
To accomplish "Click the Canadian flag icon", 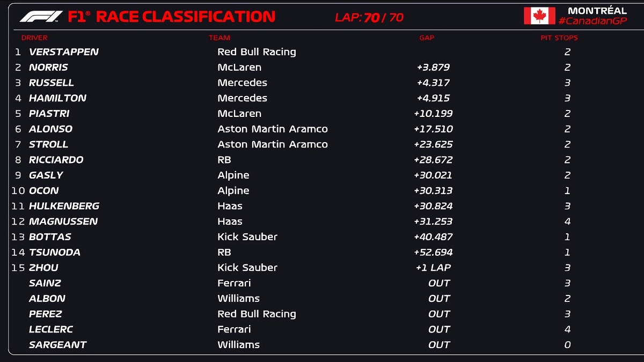I will [539, 16].
